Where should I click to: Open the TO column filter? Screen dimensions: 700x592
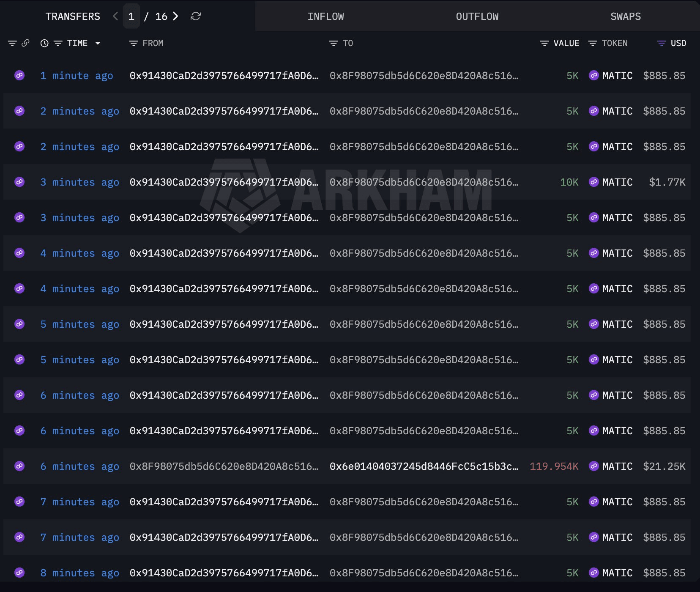[x=334, y=43]
